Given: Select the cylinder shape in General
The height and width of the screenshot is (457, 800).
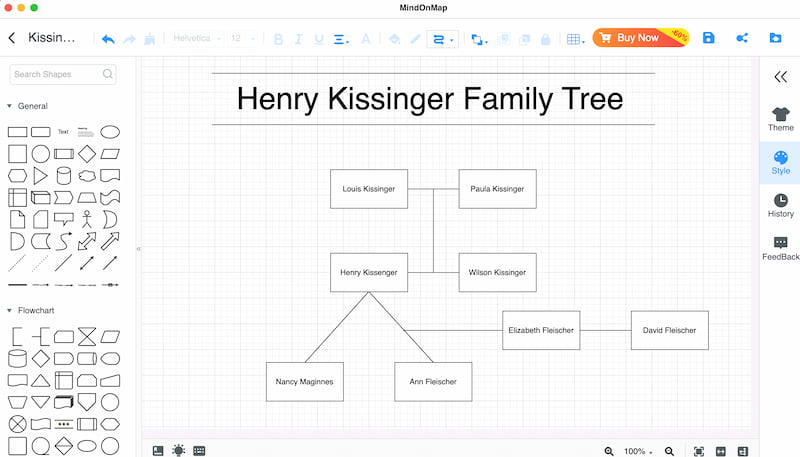Looking at the screenshot, I should pos(64,176).
